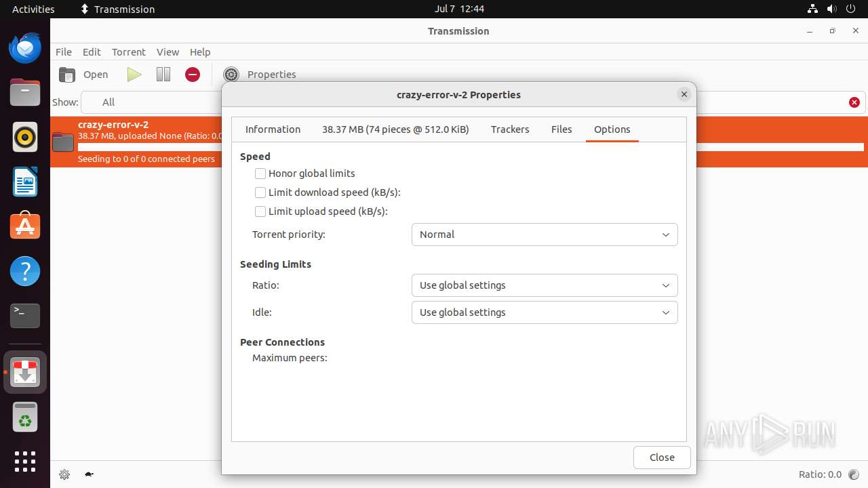This screenshot has height=488, width=868.
Task: Open preferences gear icon in status bar
Action: point(64,474)
